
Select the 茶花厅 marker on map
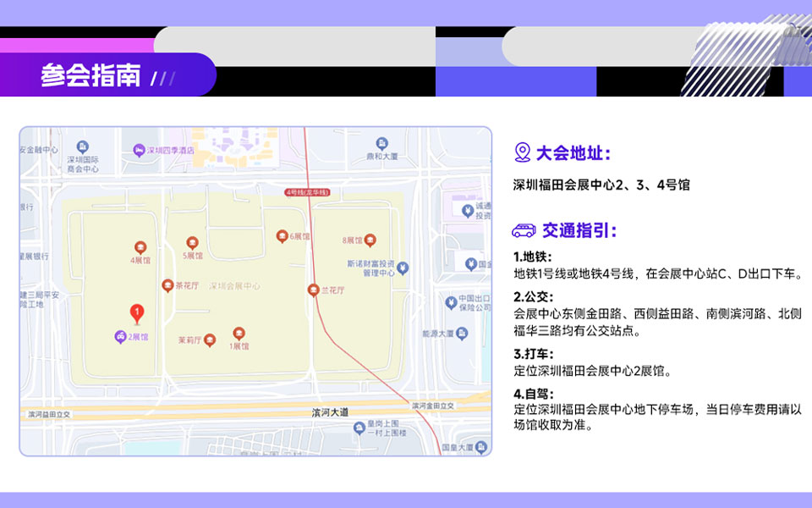(167, 286)
